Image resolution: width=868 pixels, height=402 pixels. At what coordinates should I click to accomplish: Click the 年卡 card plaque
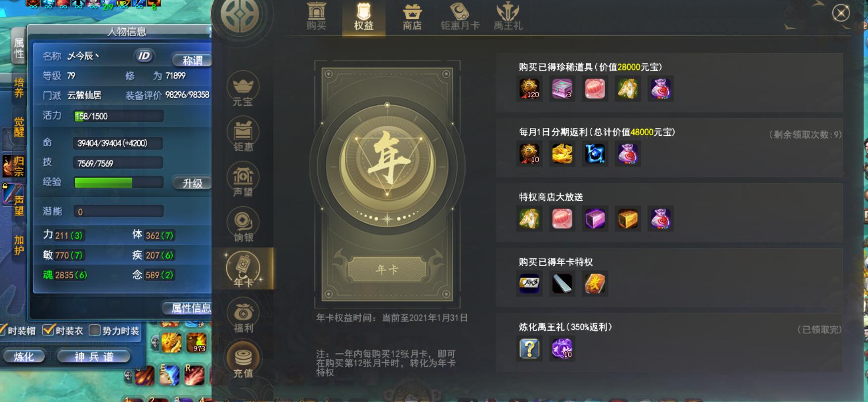[x=387, y=270]
